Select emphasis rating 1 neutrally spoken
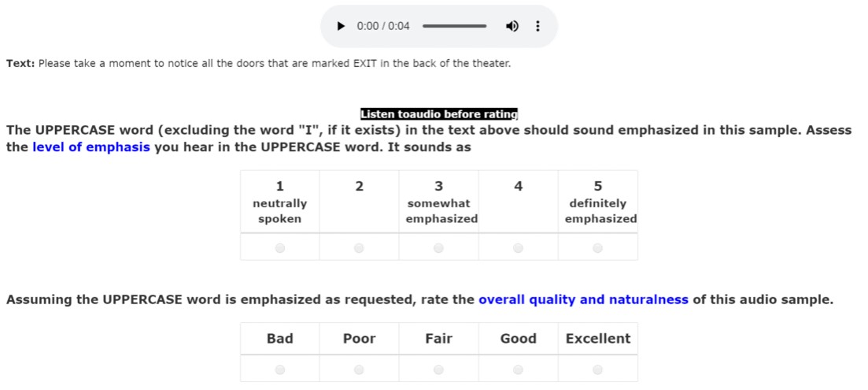This screenshot has width=868, height=390. 280,247
